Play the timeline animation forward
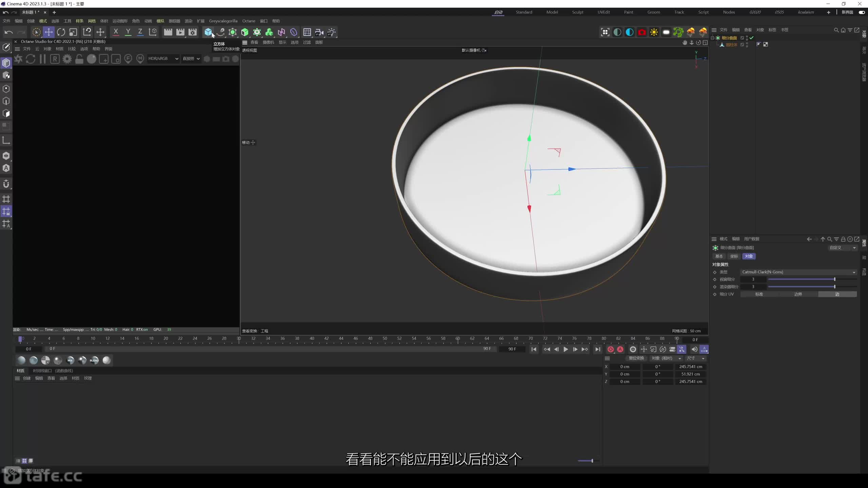The height and width of the screenshot is (488, 868). [566, 349]
